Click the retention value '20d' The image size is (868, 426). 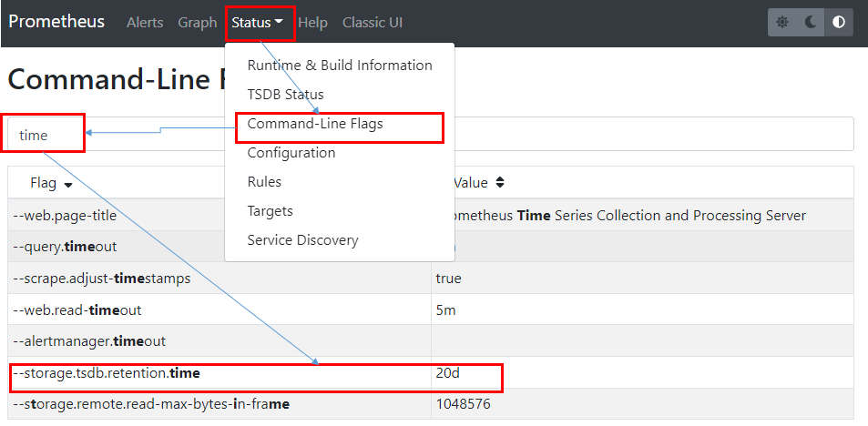coord(448,373)
